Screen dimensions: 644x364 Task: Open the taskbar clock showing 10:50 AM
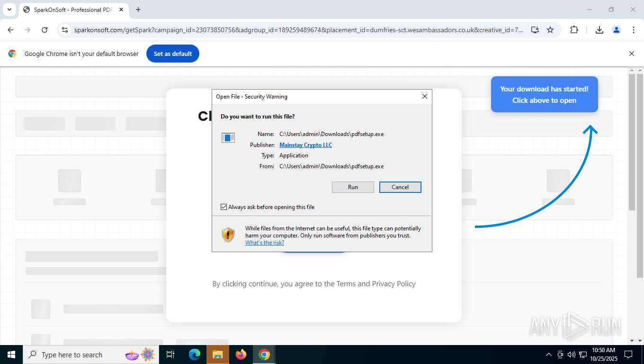603,355
